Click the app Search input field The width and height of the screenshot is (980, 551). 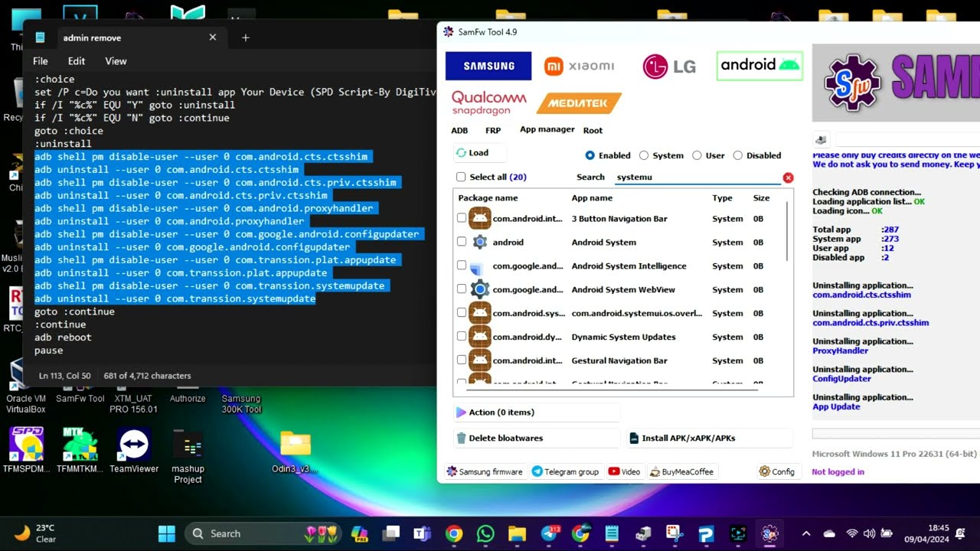point(697,177)
